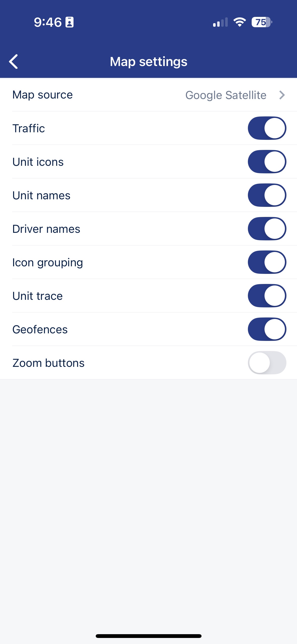Tap the Wi-Fi status icon
Screen dimensions: 297x644
tap(240, 22)
